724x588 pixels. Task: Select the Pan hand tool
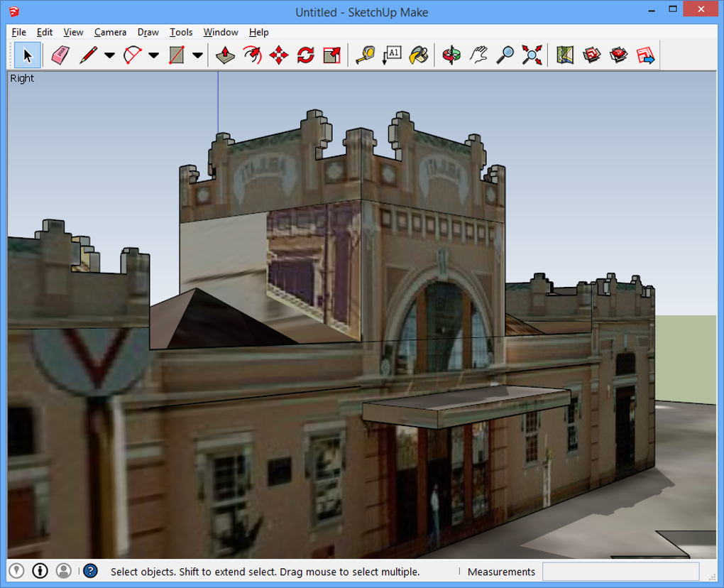[x=478, y=55]
